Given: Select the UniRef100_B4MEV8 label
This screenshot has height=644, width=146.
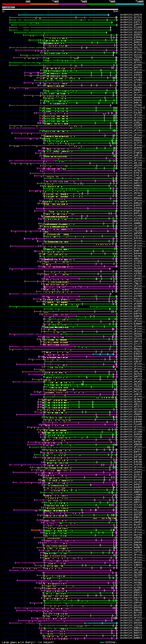Looking at the screenshot, I should point(131,316).
